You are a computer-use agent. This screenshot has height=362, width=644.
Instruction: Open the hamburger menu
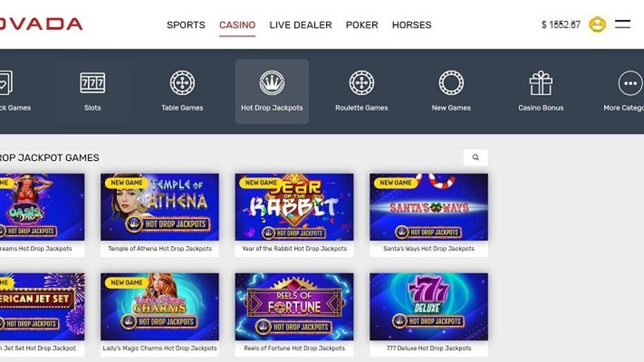point(623,24)
